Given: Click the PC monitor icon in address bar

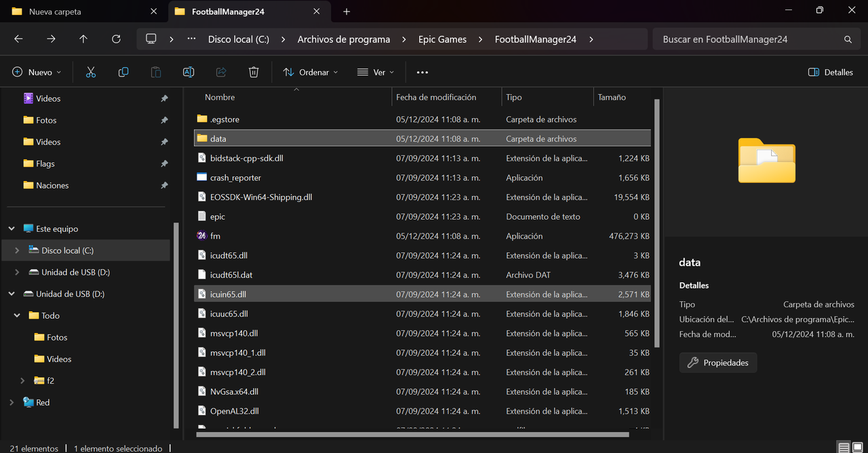Looking at the screenshot, I should 151,39.
